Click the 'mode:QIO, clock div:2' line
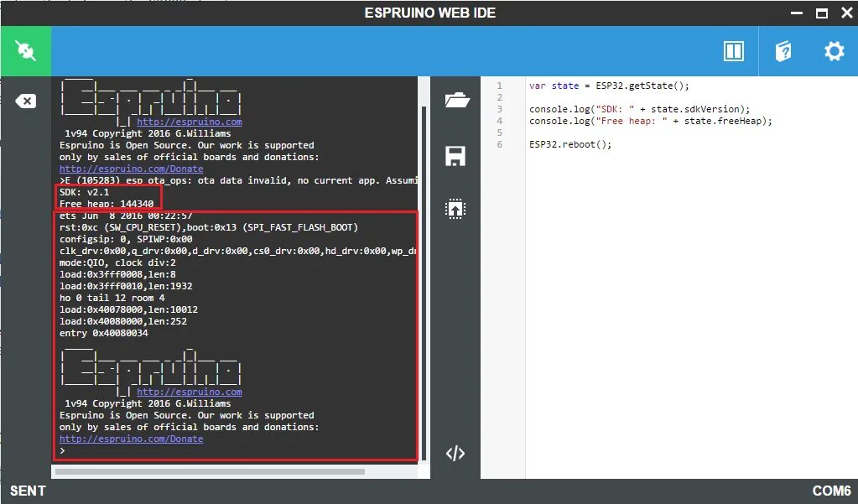This screenshot has width=858, height=504. point(117,262)
